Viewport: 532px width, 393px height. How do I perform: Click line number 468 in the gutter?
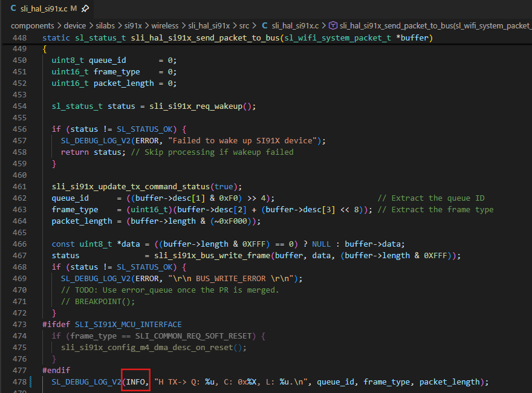pos(19,267)
